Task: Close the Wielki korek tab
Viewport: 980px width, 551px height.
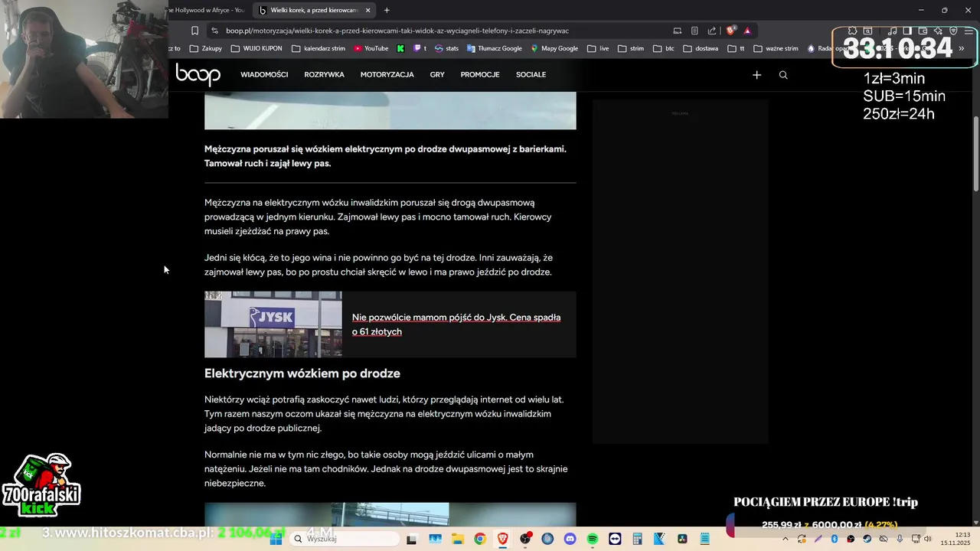Action: (367, 10)
